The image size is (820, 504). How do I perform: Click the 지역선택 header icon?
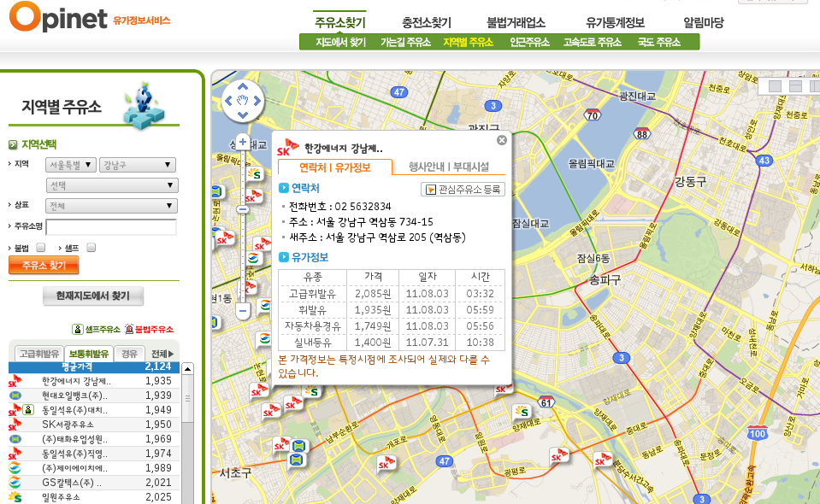[x=13, y=144]
